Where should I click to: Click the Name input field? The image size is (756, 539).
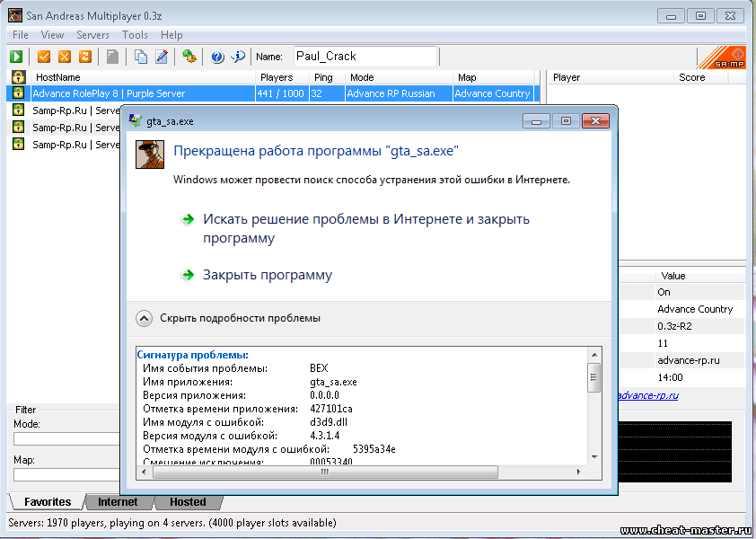(365, 57)
